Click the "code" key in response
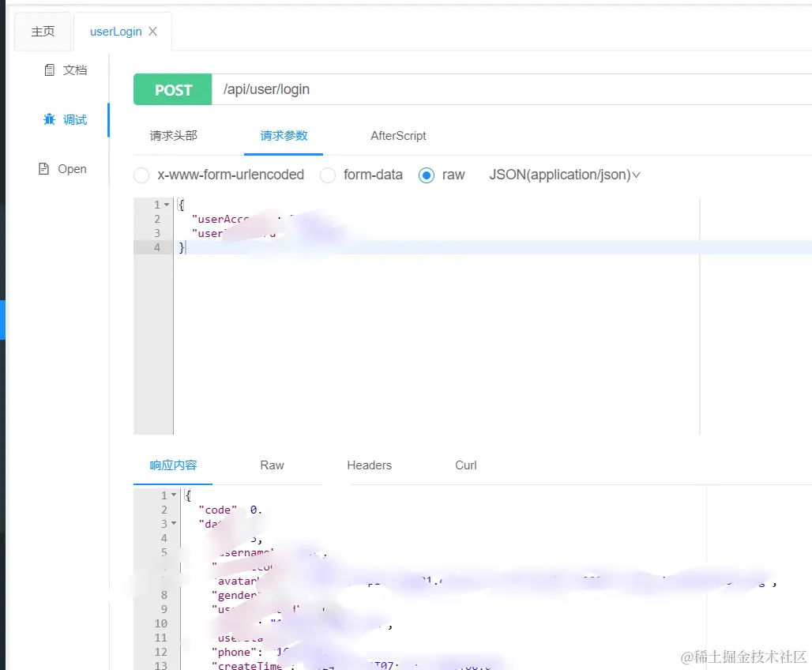 [217, 510]
